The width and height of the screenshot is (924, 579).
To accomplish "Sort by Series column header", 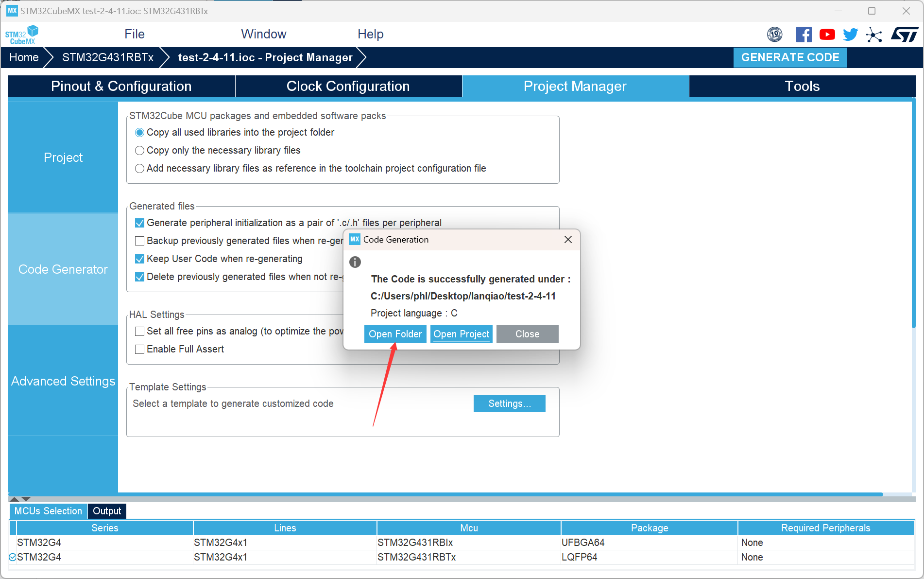I will point(105,528).
